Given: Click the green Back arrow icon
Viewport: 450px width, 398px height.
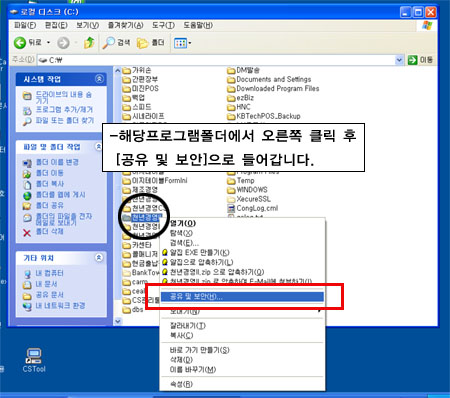Looking at the screenshot, I should pos(20,43).
